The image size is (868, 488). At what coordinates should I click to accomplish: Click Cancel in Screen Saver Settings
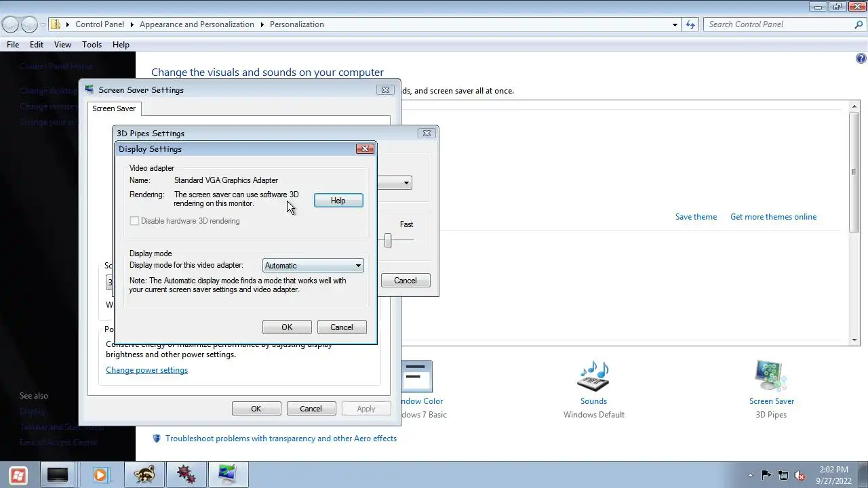(311, 409)
